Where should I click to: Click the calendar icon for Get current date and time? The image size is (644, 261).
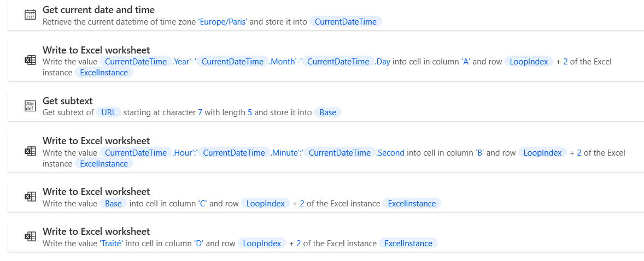coord(30,15)
